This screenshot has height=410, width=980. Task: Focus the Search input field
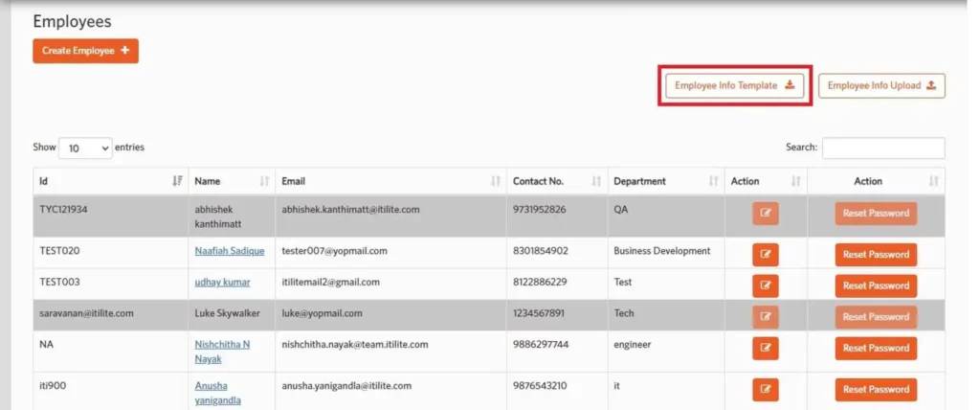click(x=883, y=148)
